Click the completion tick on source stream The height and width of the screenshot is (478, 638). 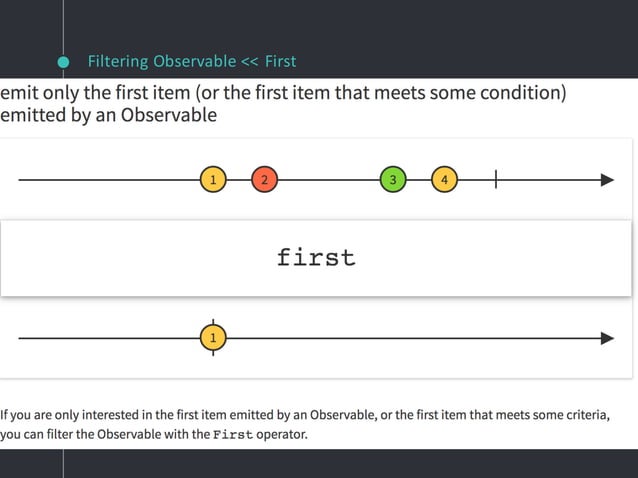tap(496, 179)
